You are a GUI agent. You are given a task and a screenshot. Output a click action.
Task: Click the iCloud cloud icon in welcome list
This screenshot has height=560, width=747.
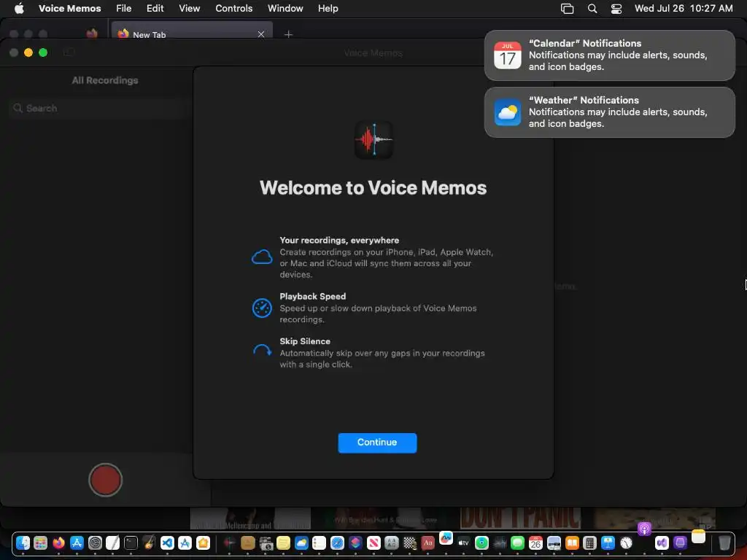(x=262, y=257)
